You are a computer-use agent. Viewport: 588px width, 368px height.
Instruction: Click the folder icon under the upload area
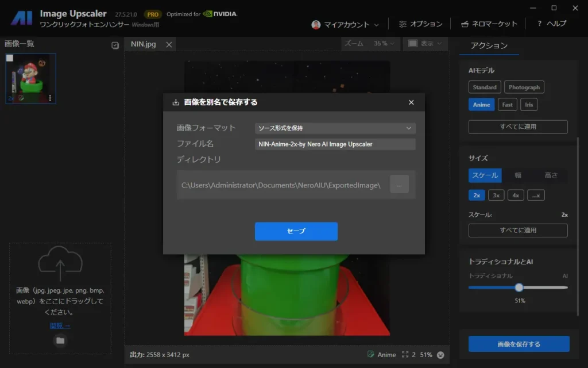60,340
